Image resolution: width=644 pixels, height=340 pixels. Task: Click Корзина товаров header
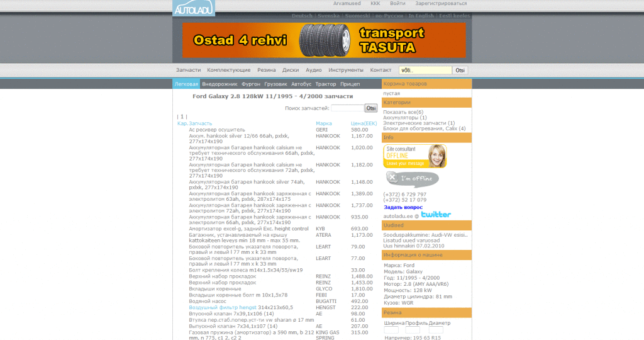coord(426,84)
